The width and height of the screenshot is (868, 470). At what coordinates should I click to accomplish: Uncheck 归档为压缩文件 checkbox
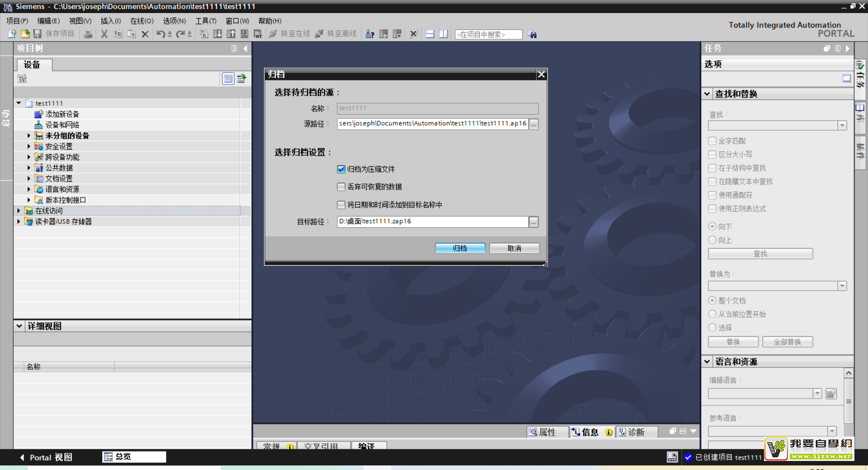(341, 169)
